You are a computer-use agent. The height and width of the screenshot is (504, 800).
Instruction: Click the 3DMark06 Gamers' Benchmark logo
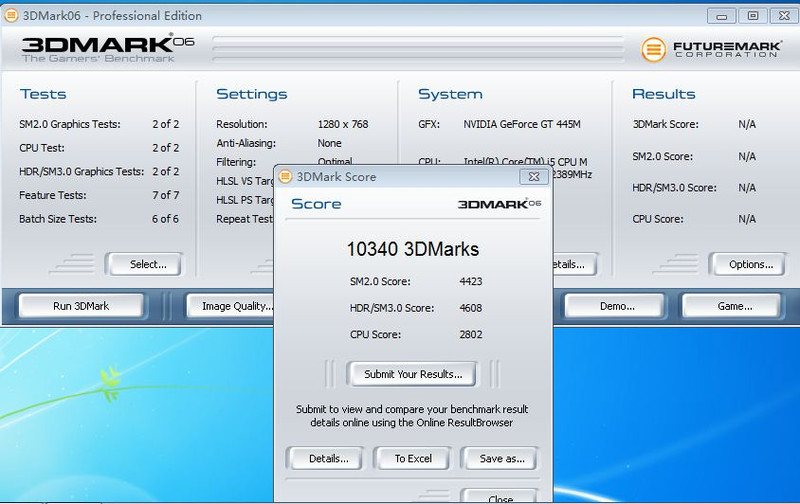tap(108, 48)
